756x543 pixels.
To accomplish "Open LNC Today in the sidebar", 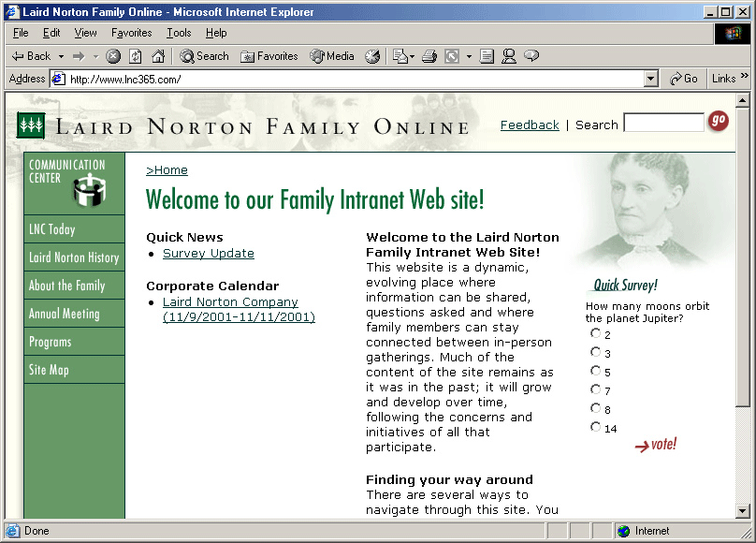I will [x=74, y=229].
